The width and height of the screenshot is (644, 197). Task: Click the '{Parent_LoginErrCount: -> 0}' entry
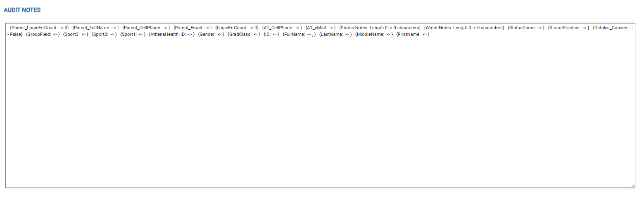pyautogui.click(x=39, y=27)
